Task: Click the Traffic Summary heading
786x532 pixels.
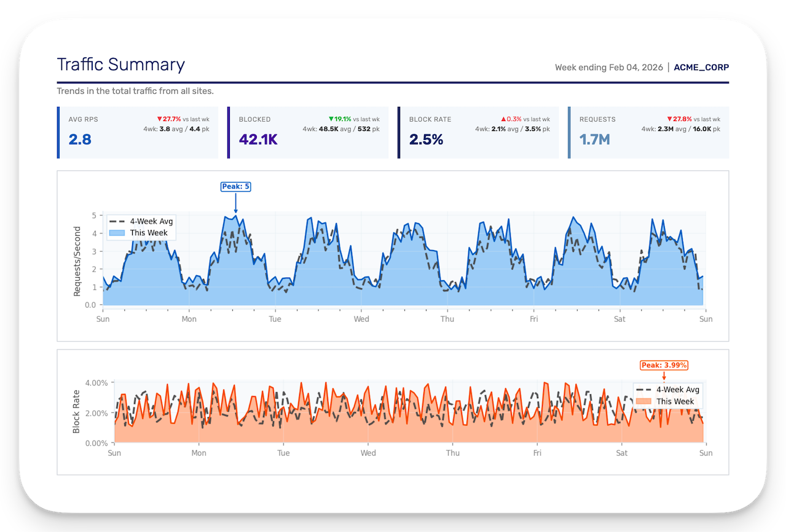Action: click(x=120, y=65)
